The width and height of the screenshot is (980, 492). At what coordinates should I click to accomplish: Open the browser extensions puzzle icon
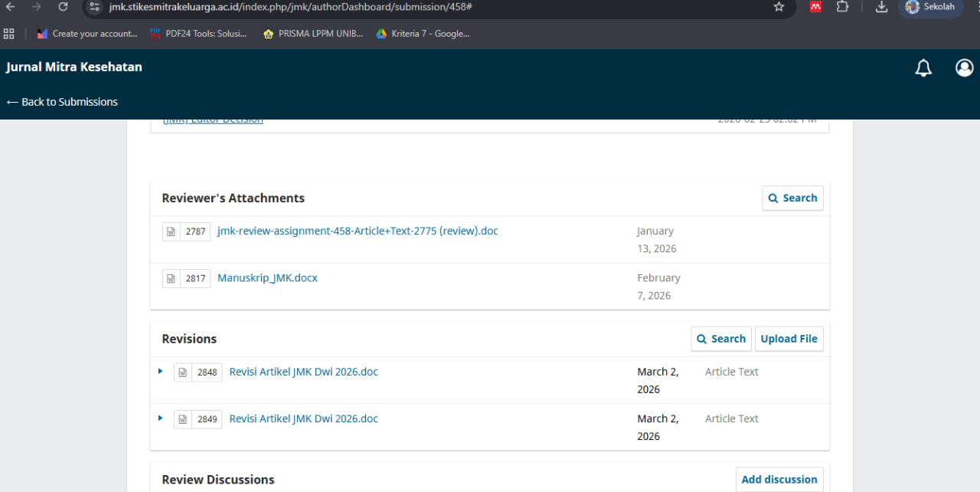pyautogui.click(x=842, y=7)
